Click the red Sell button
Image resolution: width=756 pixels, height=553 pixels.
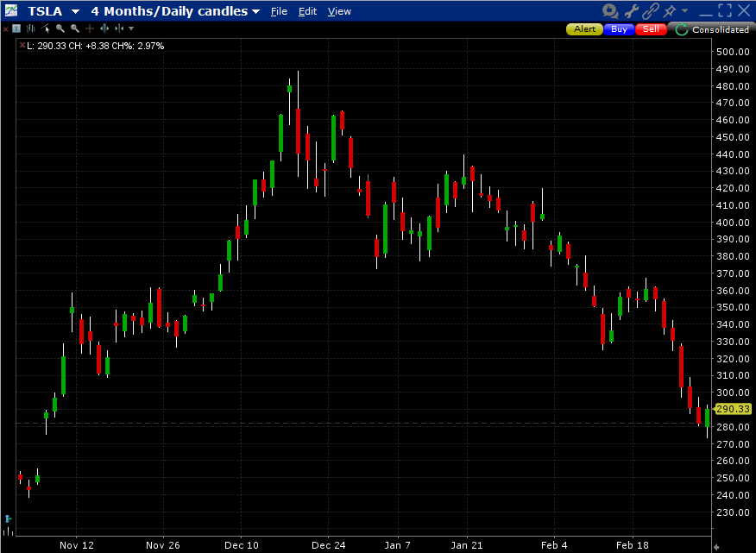tap(651, 29)
